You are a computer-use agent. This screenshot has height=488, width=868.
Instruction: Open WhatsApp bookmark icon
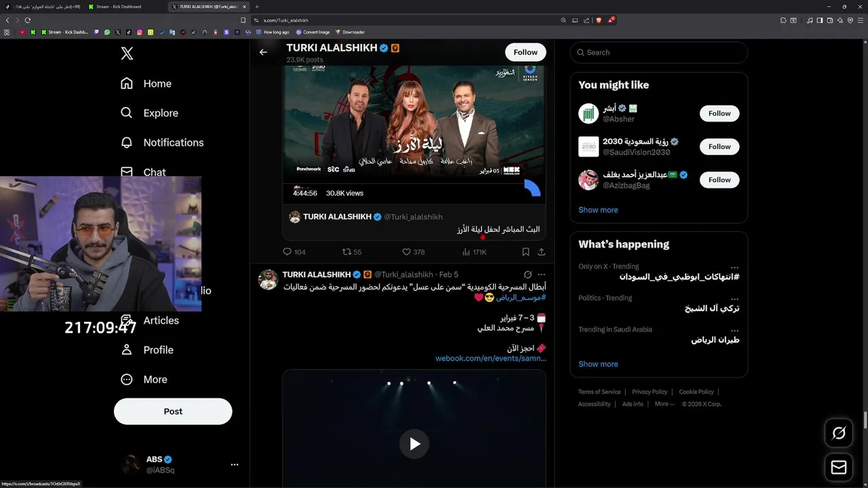[107, 32]
